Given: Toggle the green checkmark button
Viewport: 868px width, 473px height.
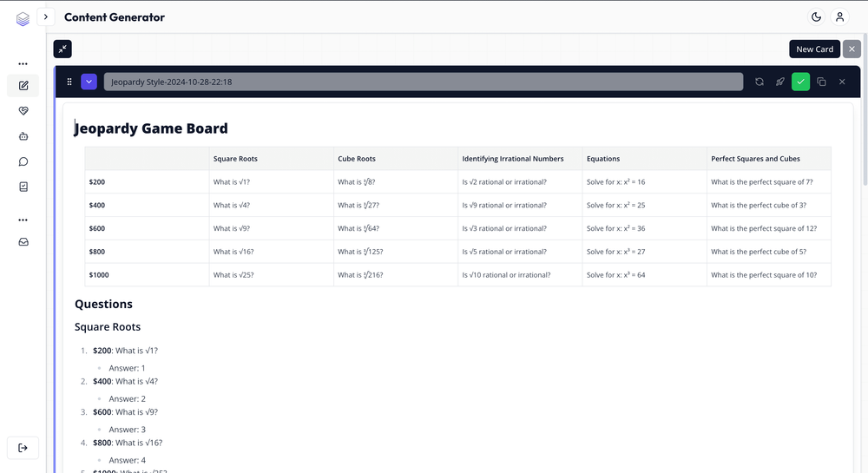Looking at the screenshot, I should coord(800,82).
